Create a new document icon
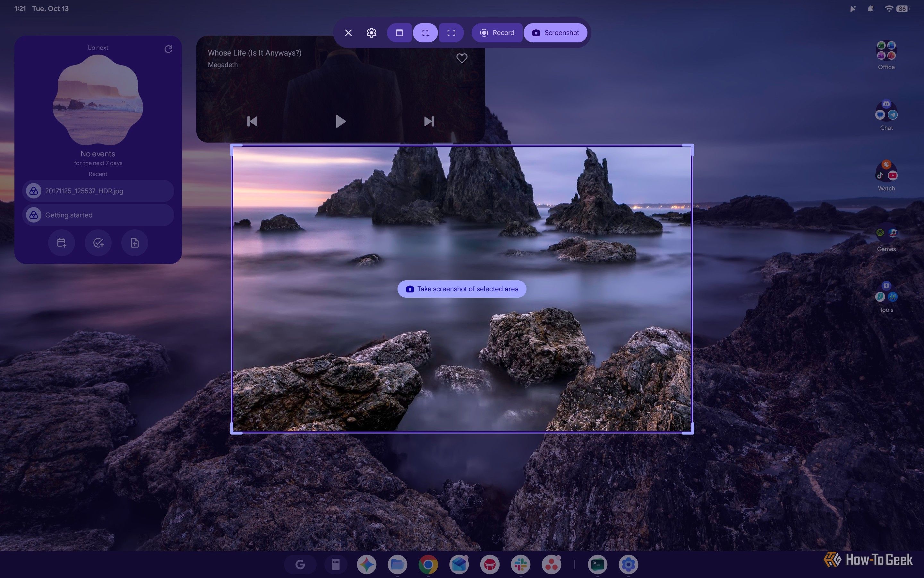This screenshot has width=924, height=578. (134, 243)
